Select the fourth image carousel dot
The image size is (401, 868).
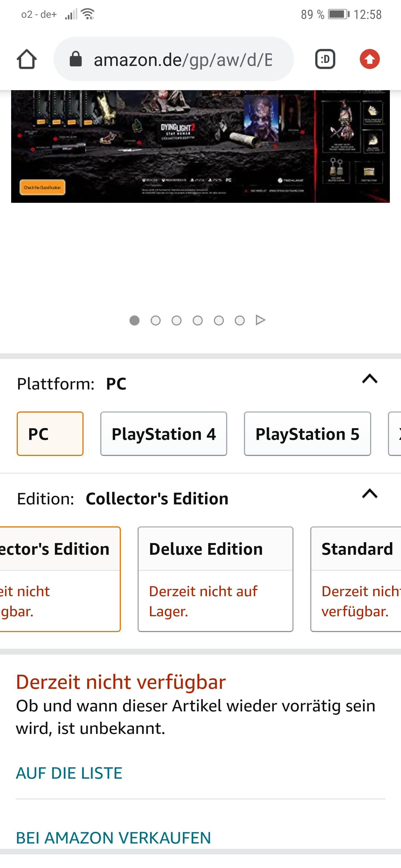point(198,320)
